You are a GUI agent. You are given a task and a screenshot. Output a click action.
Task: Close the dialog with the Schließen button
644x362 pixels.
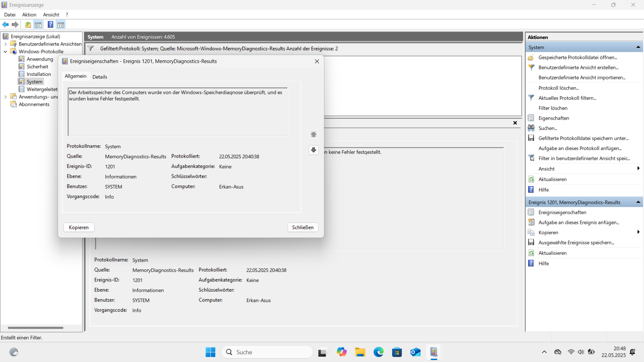[x=303, y=227]
